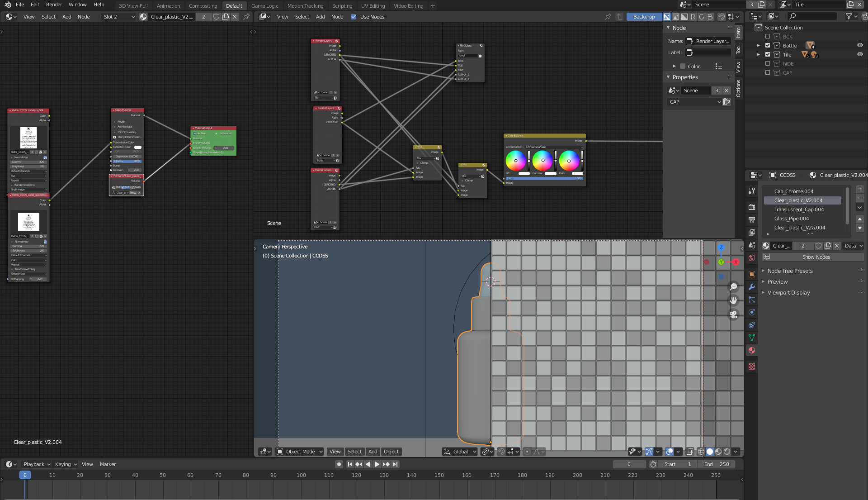Open the Modifier wrench properties tab
This screenshot has width=868, height=500.
[x=752, y=287]
